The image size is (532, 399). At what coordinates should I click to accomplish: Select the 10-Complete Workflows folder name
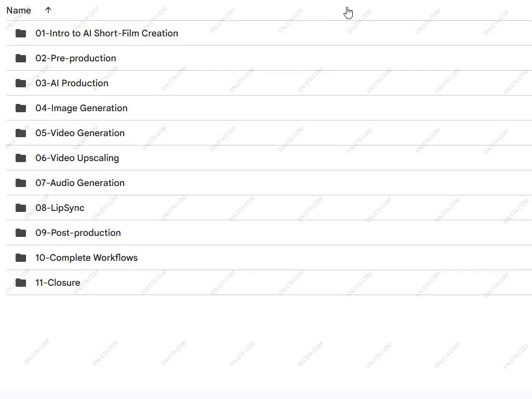pyautogui.click(x=86, y=258)
